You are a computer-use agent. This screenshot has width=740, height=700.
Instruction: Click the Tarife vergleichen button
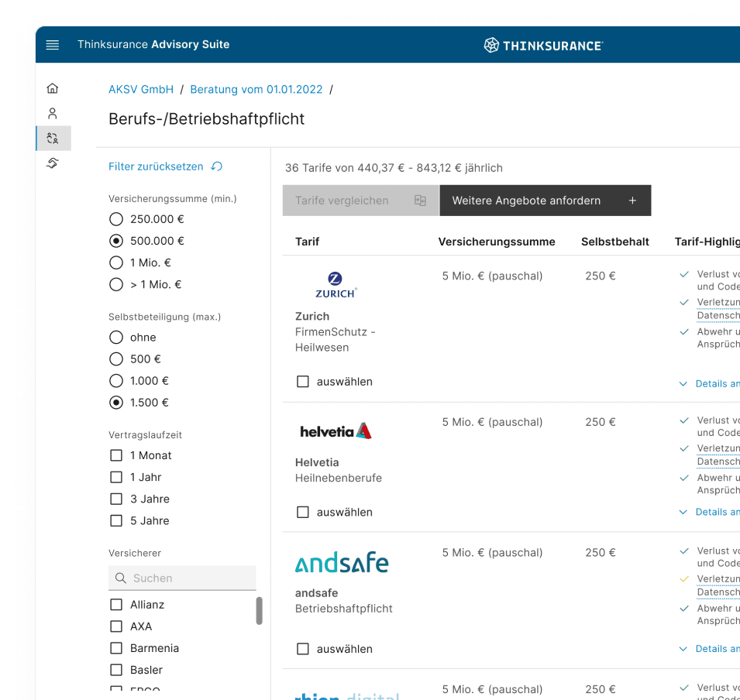(x=360, y=201)
